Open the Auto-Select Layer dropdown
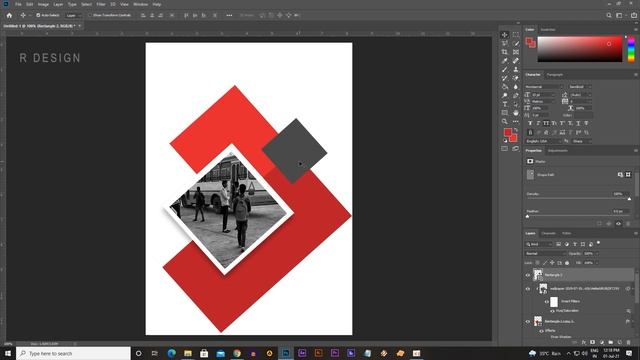Screen dimensions: 640x360 73,15
